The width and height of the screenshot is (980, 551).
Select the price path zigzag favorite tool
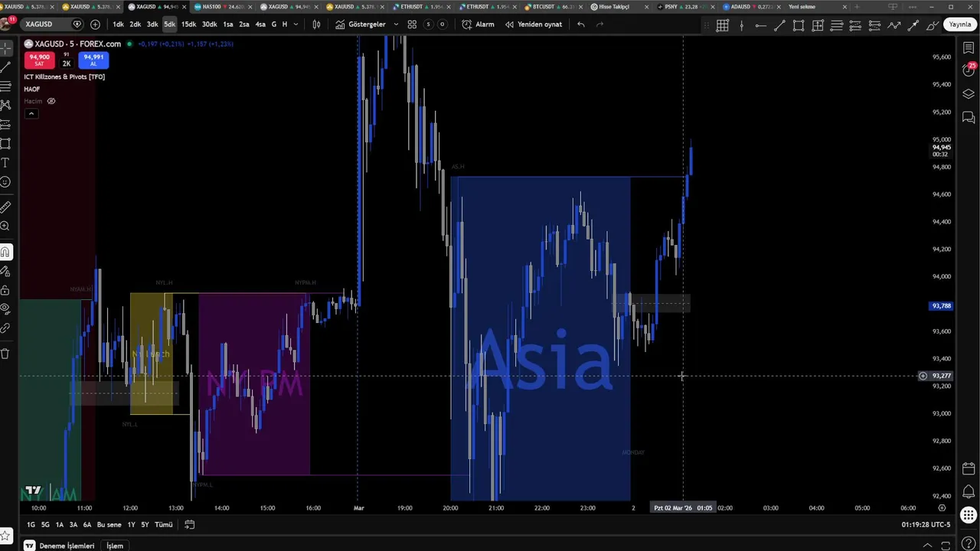pos(894,25)
